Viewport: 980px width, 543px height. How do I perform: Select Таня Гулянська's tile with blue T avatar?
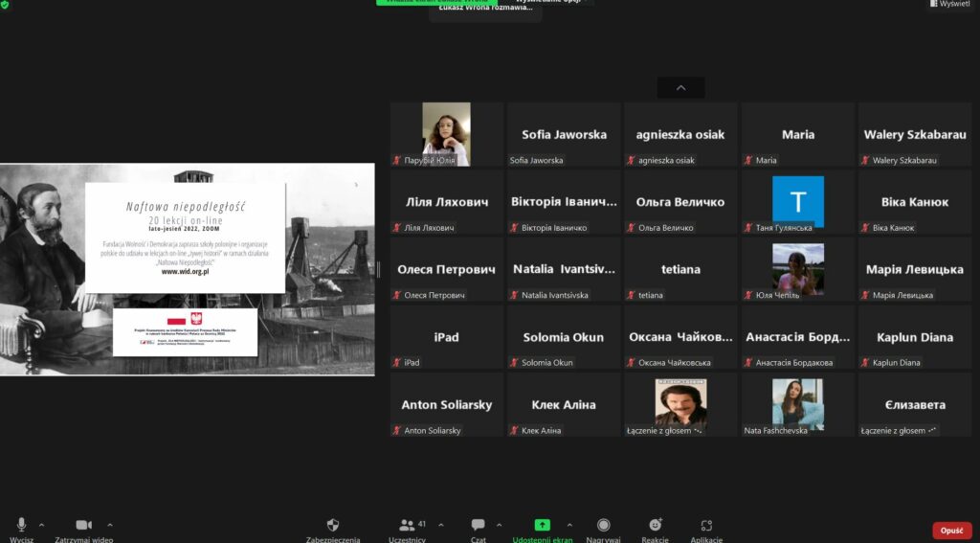tap(797, 202)
